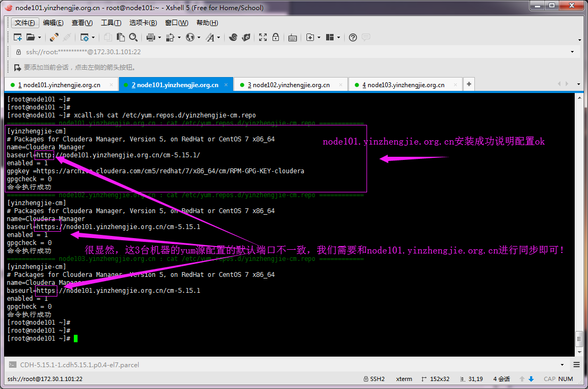This screenshot has height=389, width=588.
Task: Click the Print toolbar icon
Action: [151, 37]
